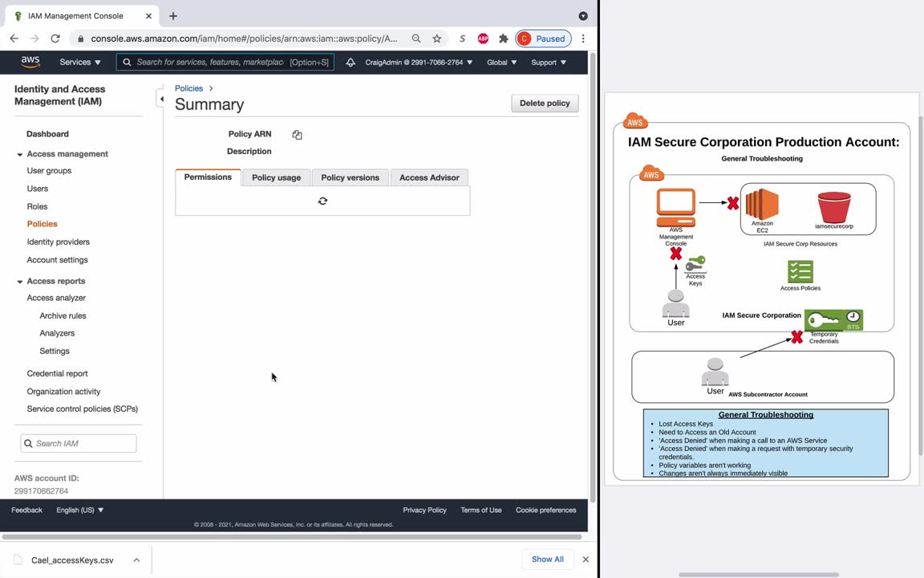Image resolution: width=924 pixels, height=578 pixels.
Task: Reload the page using refresh icon
Action: pos(55,39)
